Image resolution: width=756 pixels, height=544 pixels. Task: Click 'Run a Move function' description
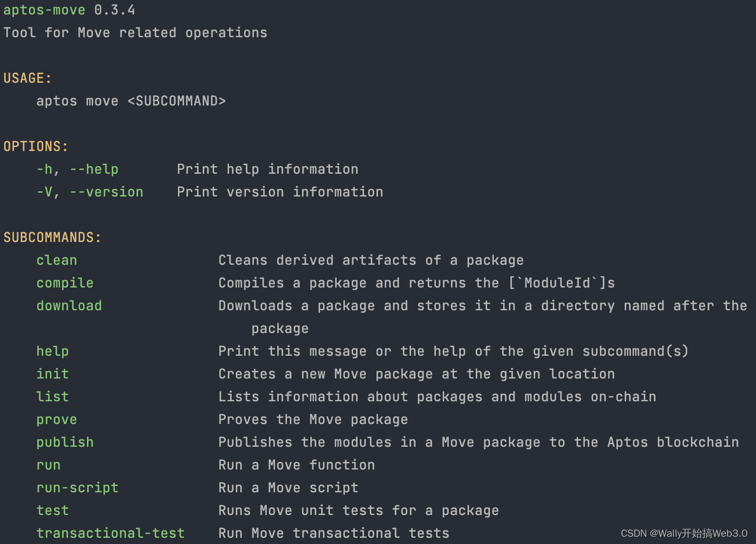[x=297, y=465]
